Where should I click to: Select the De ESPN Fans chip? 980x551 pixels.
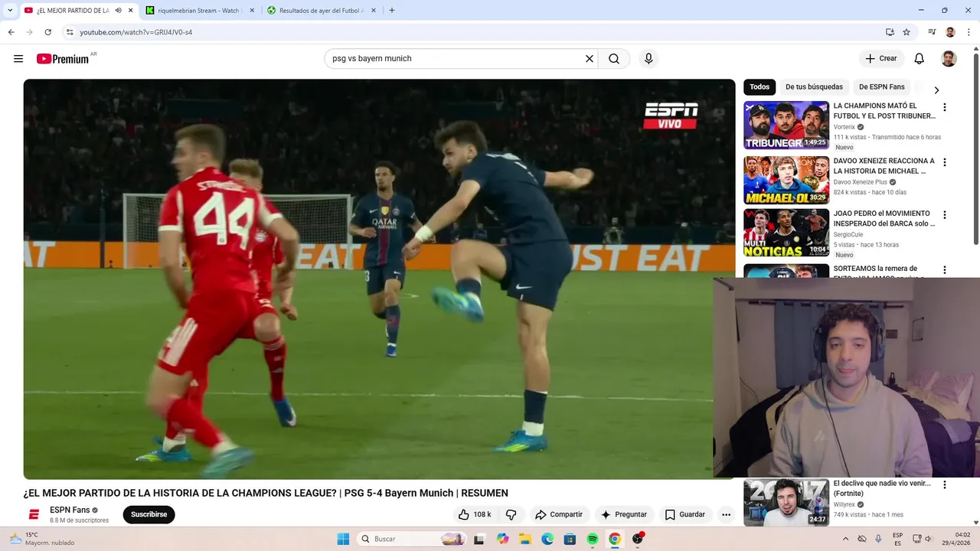tap(881, 87)
